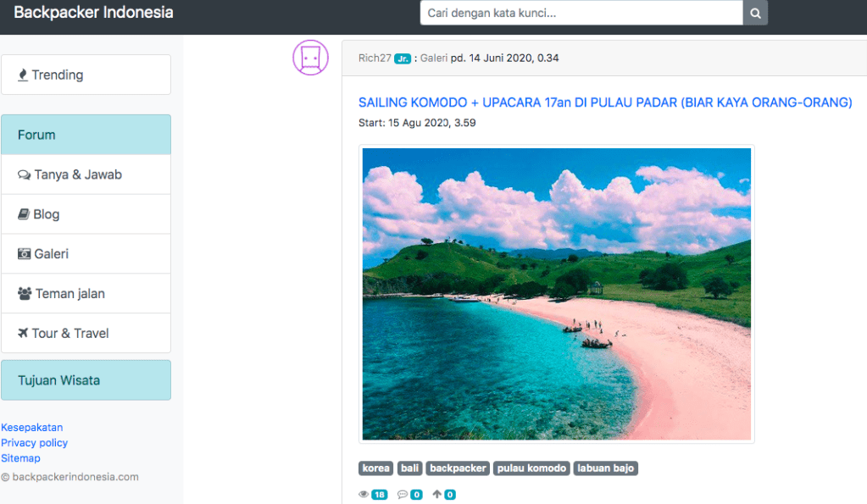
Task: Expand the Tujuan Wisata header
Action: pyautogui.click(x=86, y=380)
